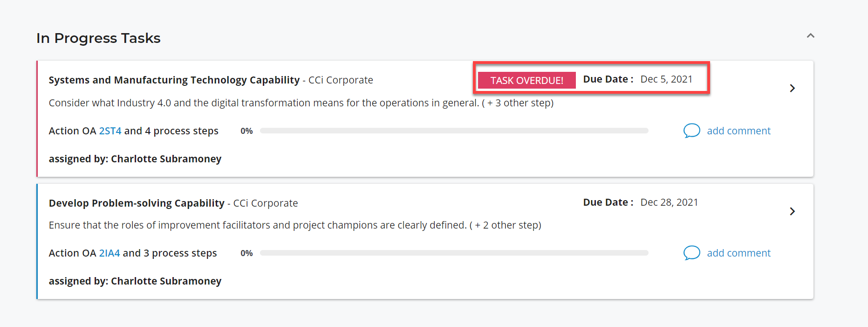Click the Industry 4.0 task description

301,103
